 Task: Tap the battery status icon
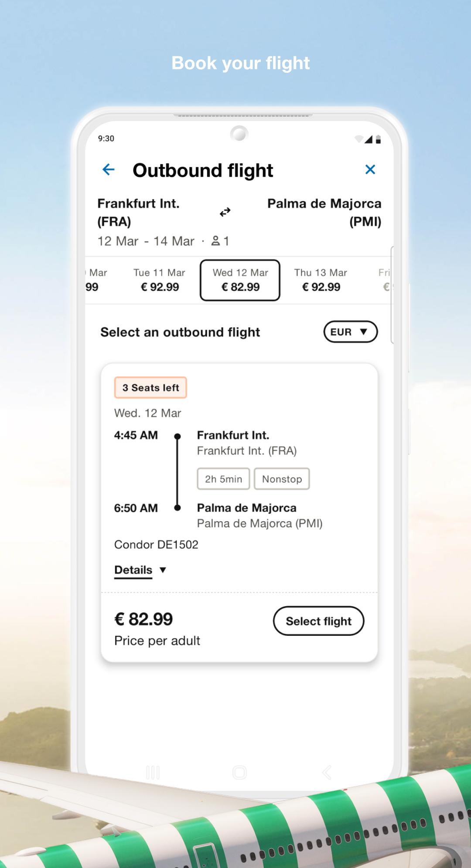378,139
